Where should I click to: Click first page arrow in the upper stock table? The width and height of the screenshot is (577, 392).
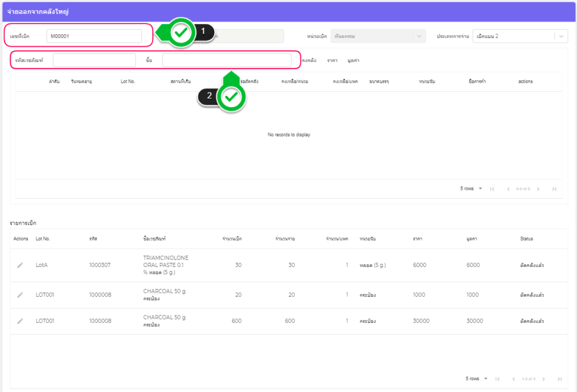click(x=492, y=189)
